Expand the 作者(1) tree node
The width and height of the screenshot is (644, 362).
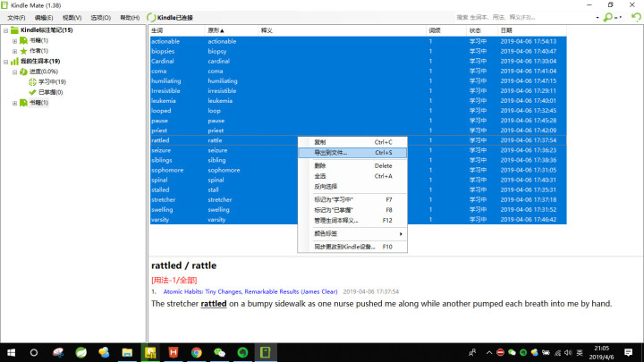coord(14,51)
